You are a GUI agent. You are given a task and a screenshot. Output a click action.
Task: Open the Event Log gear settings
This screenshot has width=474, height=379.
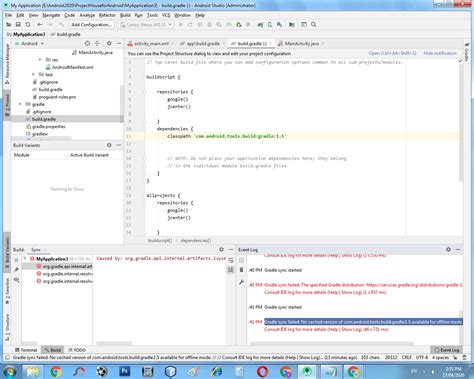tap(448, 249)
